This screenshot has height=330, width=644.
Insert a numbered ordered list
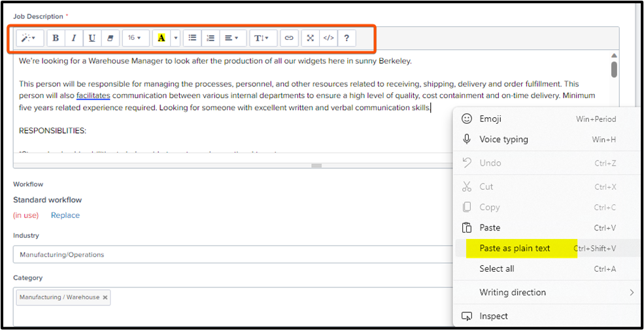(x=210, y=38)
